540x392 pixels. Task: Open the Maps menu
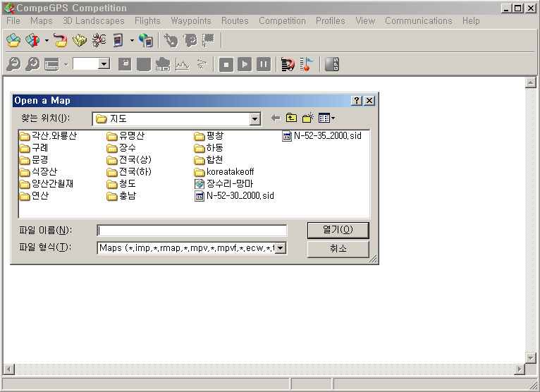pyautogui.click(x=42, y=20)
